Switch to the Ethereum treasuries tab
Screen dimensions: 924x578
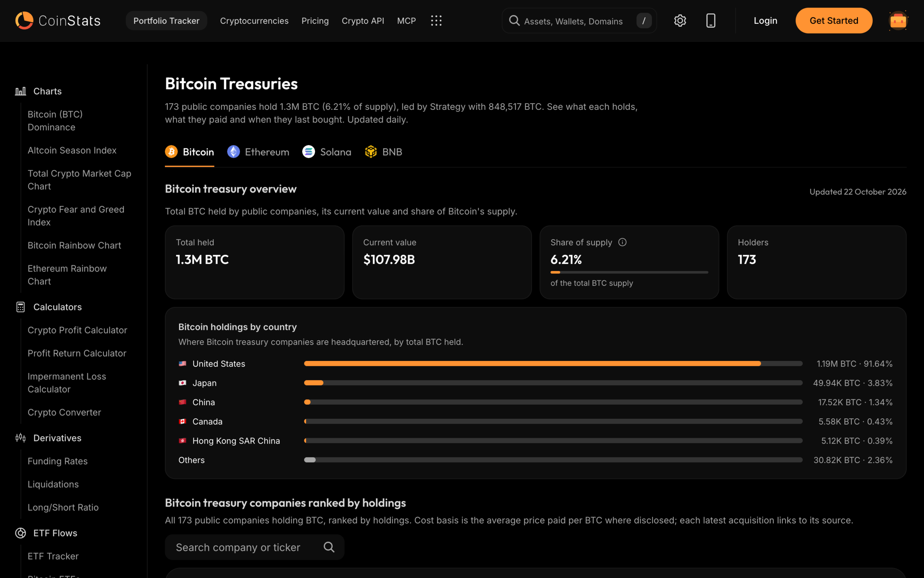pos(258,152)
